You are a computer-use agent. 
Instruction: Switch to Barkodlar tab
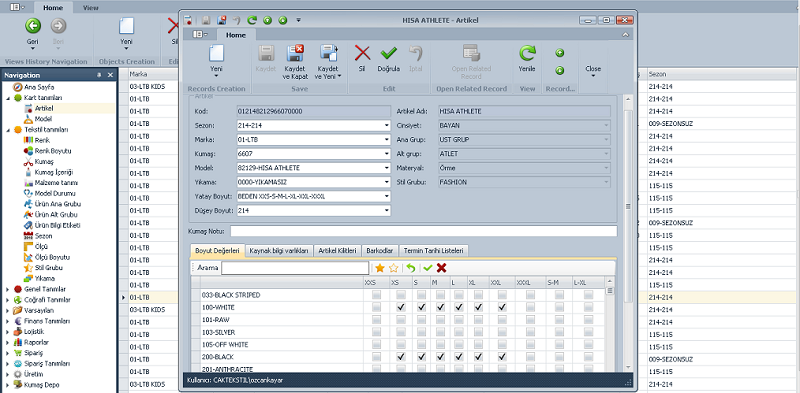tap(380, 251)
